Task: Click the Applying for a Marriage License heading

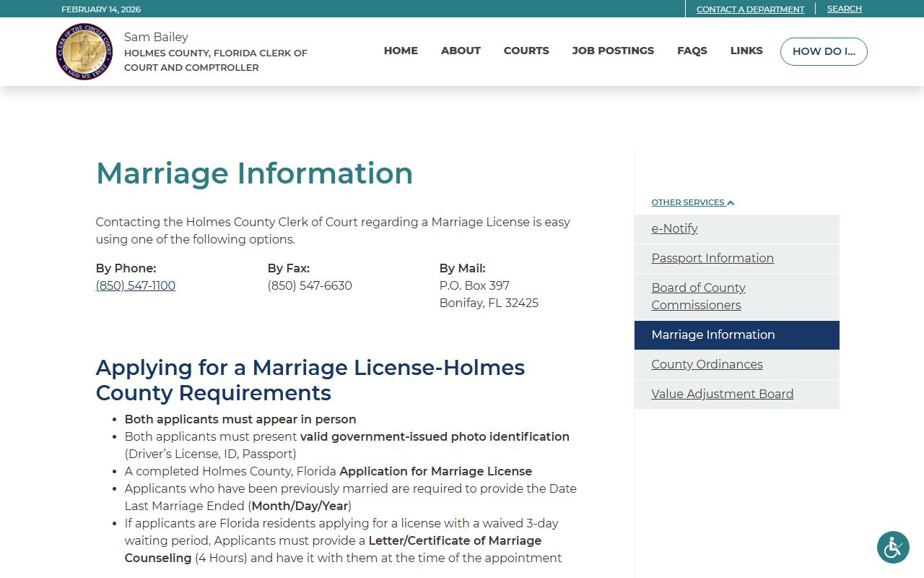Action: click(310, 380)
